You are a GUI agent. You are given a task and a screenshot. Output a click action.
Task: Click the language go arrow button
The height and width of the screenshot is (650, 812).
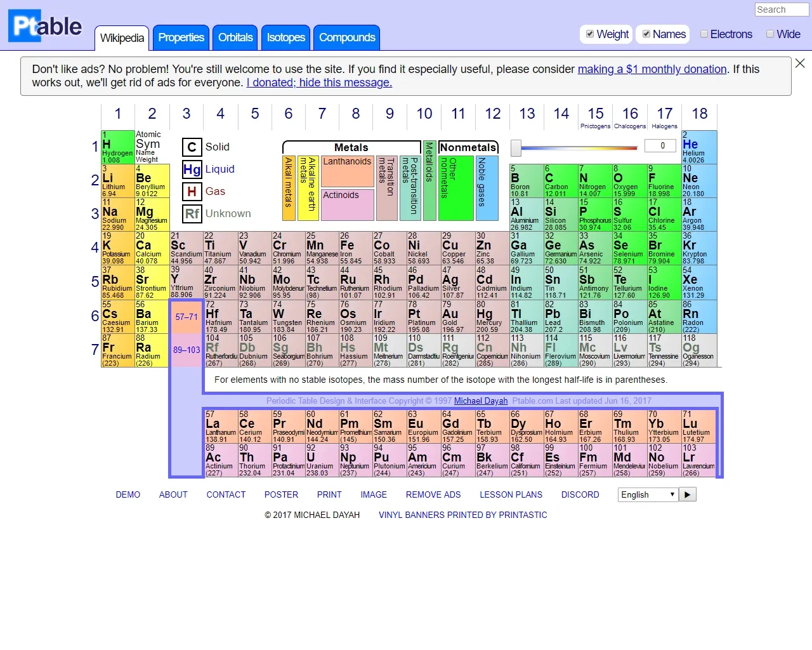688,494
